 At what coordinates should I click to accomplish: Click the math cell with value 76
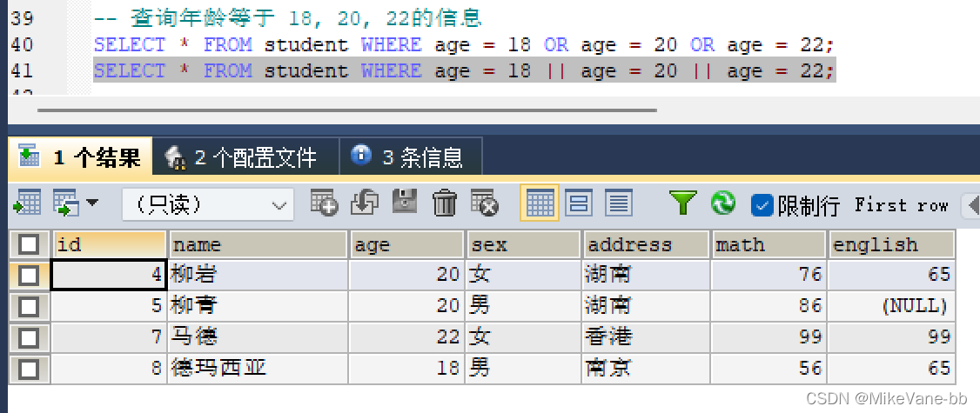pyautogui.click(x=769, y=275)
